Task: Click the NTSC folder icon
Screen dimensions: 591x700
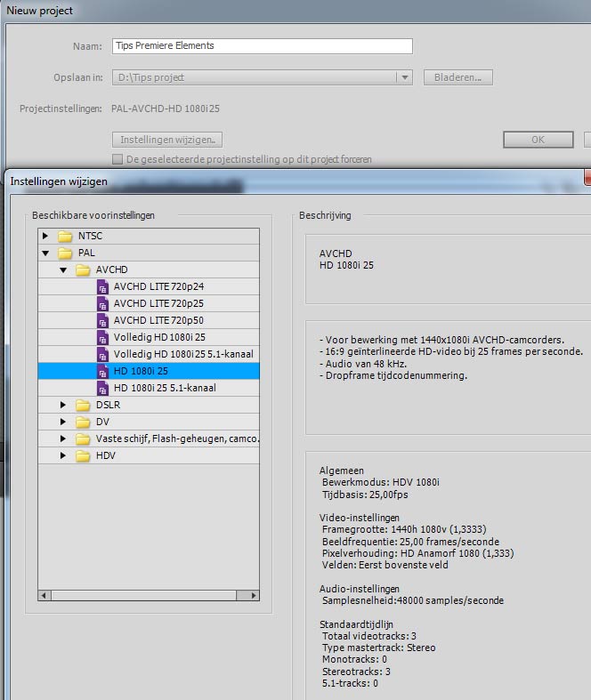Action: pos(65,236)
